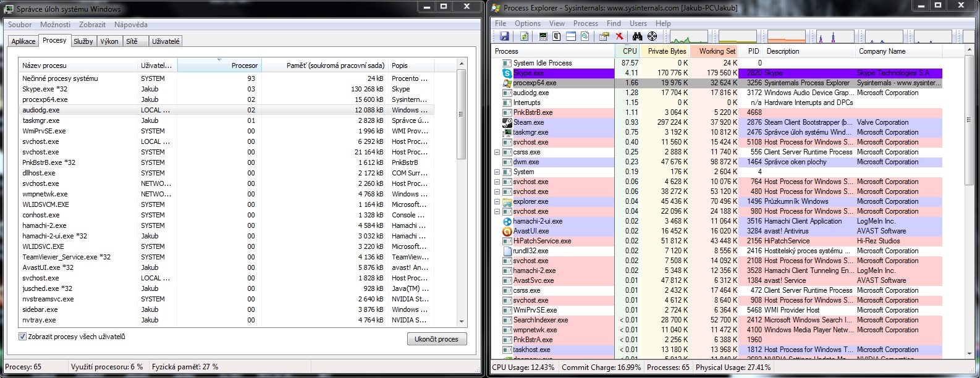
Task: Click Task Manager process list scrollbar down arrow
Action: pyautogui.click(x=461, y=321)
